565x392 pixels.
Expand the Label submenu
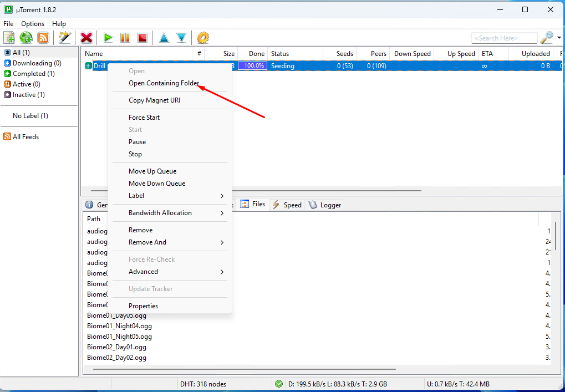coord(170,196)
